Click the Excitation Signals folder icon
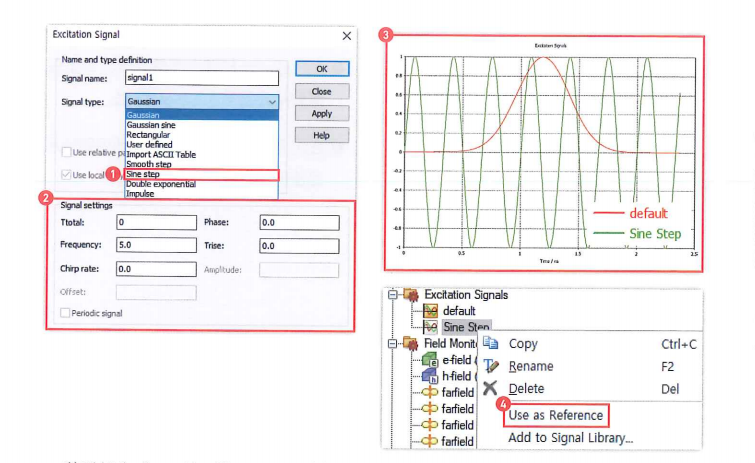 pyautogui.click(x=411, y=295)
